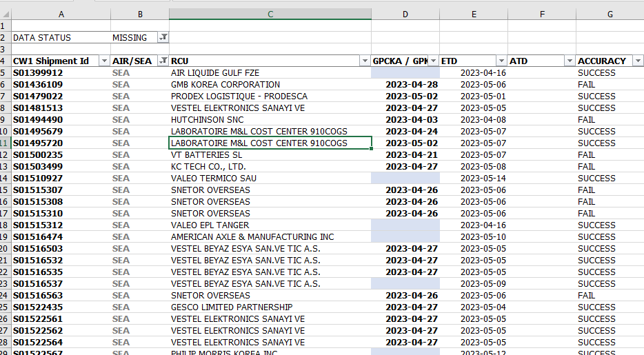
Task: Select column A header
Action: point(61,14)
